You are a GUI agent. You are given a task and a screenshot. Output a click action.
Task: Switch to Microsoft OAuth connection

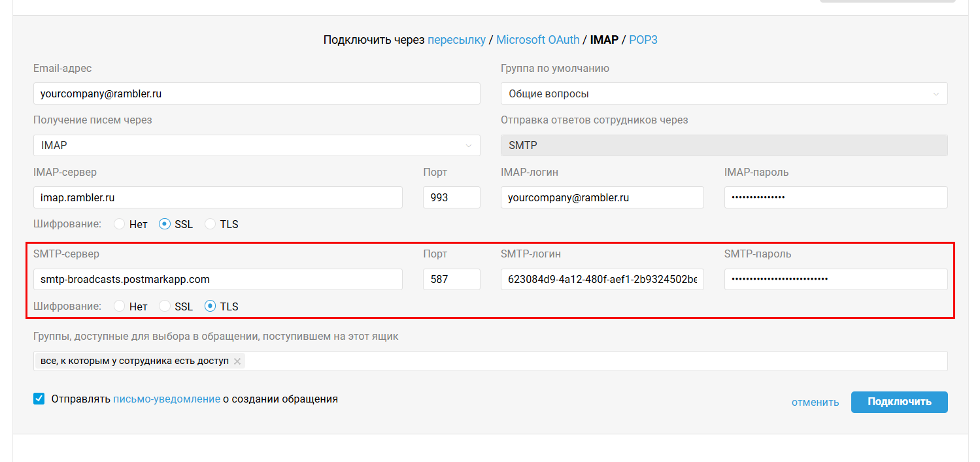(537, 40)
